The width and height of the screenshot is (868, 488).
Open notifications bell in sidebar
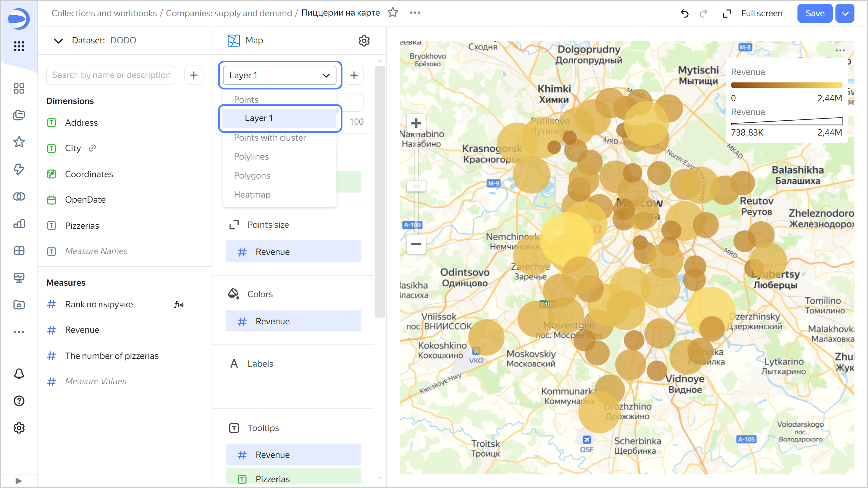[x=19, y=373]
